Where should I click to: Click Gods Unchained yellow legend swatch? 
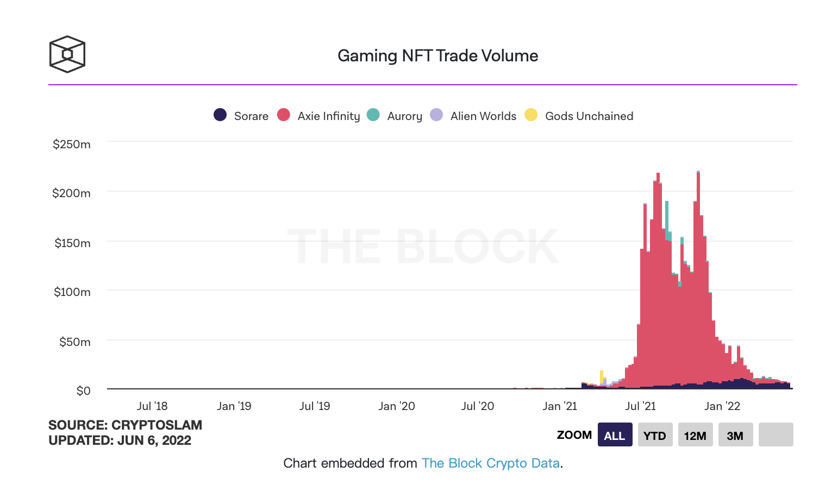pyautogui.click(x=531, y=115)
